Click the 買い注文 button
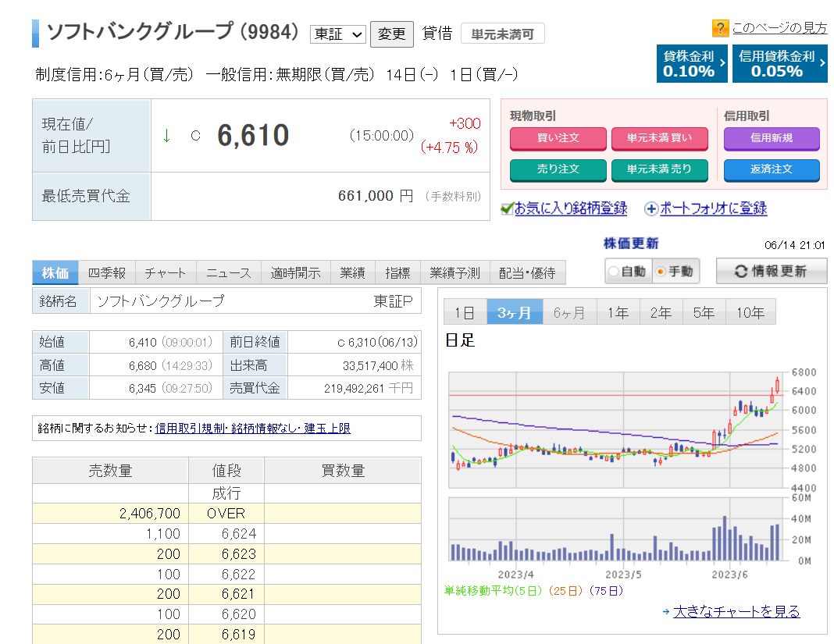834x644 pixels. (x=558, y=138)
